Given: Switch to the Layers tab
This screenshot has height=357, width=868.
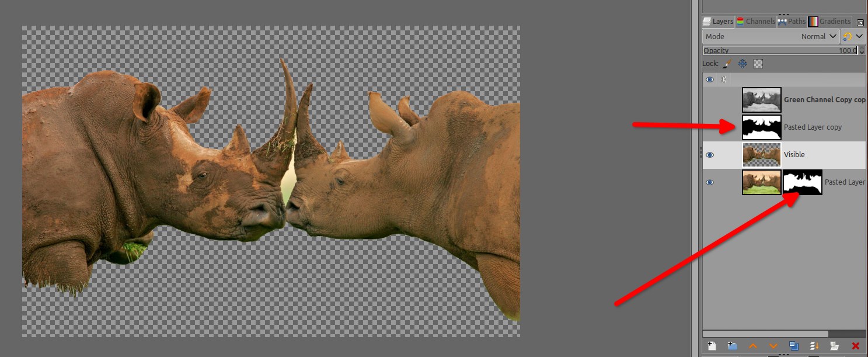Looking at the screenshot, I should pos(719,22).
